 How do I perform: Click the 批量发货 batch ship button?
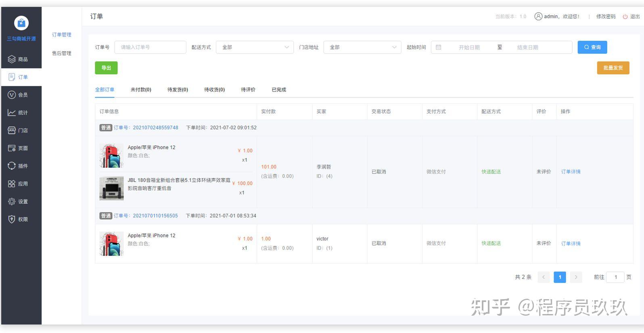click(613, 68)
